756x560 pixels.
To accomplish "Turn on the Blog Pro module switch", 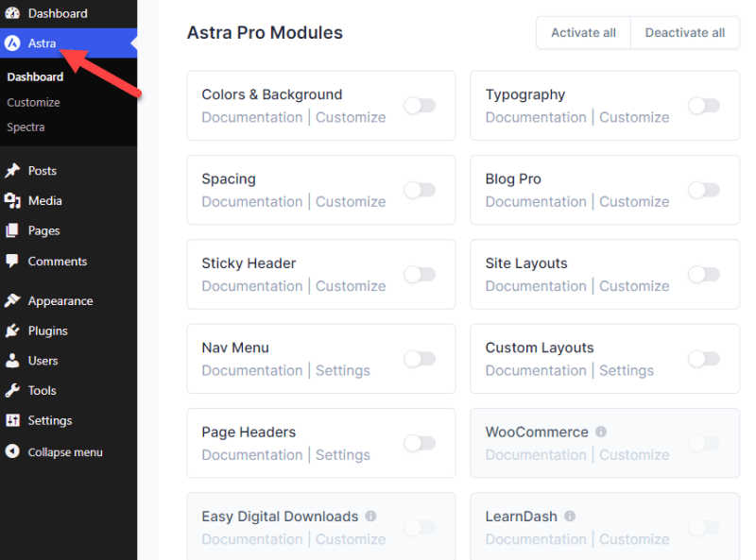I will pyautogui.click(x=704, y=190).
